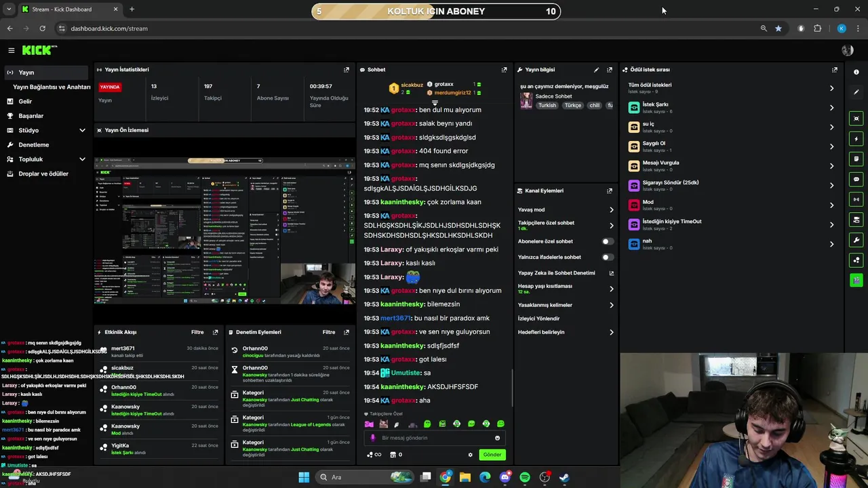Click the document icon in the right sidebar

point(856,159)
